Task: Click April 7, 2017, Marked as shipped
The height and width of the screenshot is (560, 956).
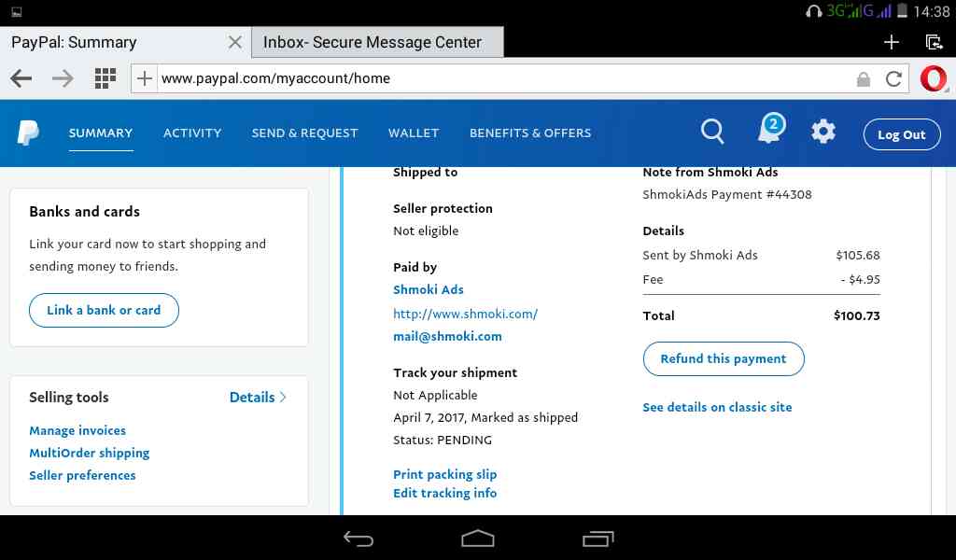Action: click(x=485, y=418)
